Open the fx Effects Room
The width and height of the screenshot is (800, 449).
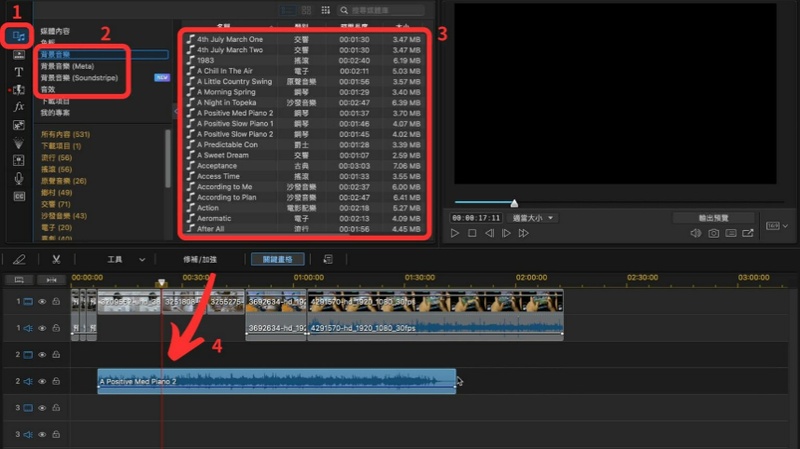pyautogui.click(x=18, y=106)
